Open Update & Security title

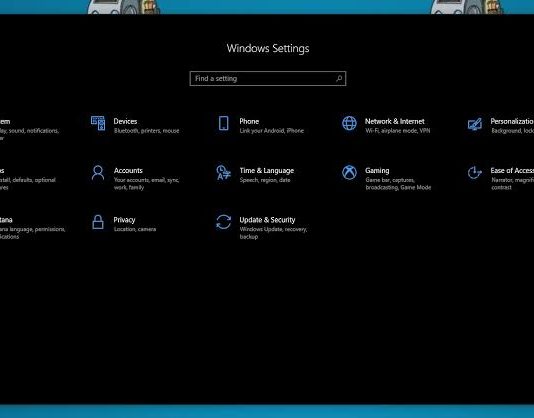point(267,220)
